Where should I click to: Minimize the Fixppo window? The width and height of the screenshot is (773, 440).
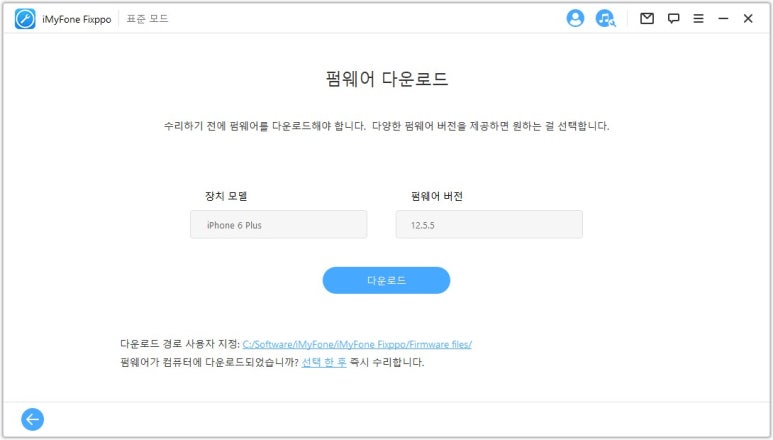click(x=723, y=19)
